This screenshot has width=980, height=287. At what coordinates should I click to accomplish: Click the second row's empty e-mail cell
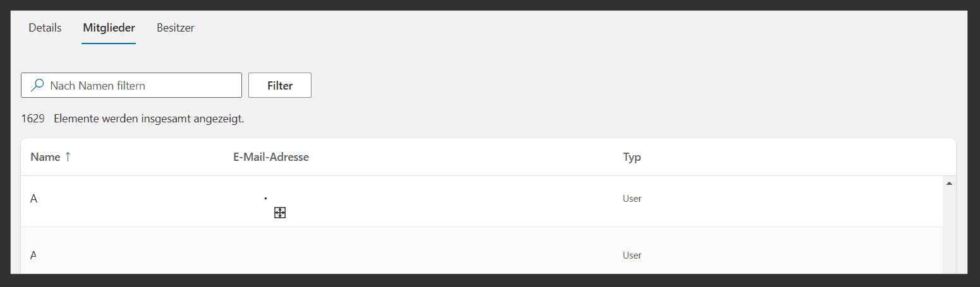379,255
